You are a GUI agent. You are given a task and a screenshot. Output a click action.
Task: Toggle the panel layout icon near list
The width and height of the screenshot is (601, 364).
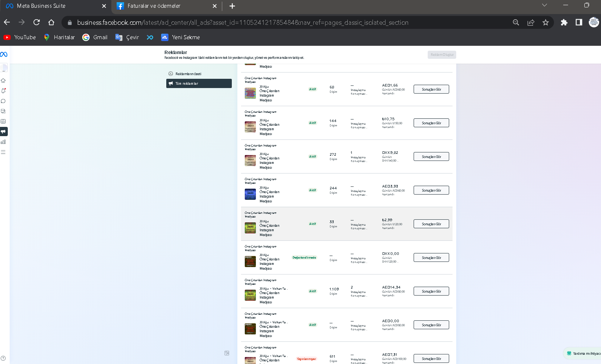point(227,353)
